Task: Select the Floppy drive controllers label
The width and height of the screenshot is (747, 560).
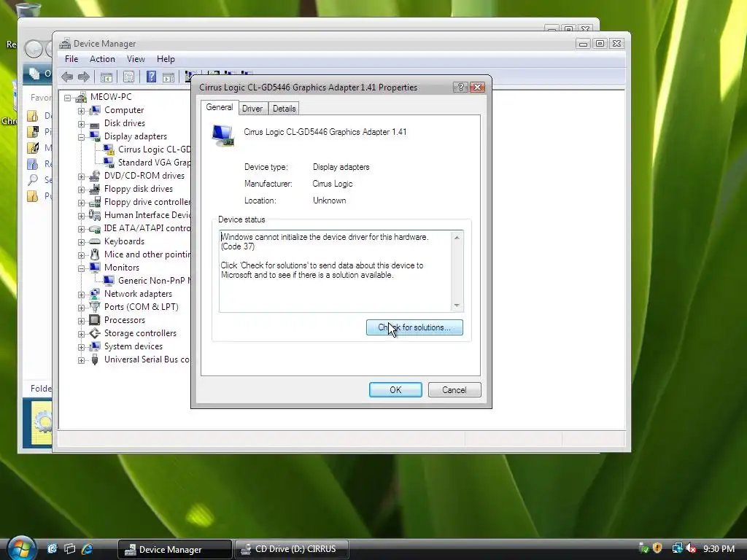Action: coord(147,203)
